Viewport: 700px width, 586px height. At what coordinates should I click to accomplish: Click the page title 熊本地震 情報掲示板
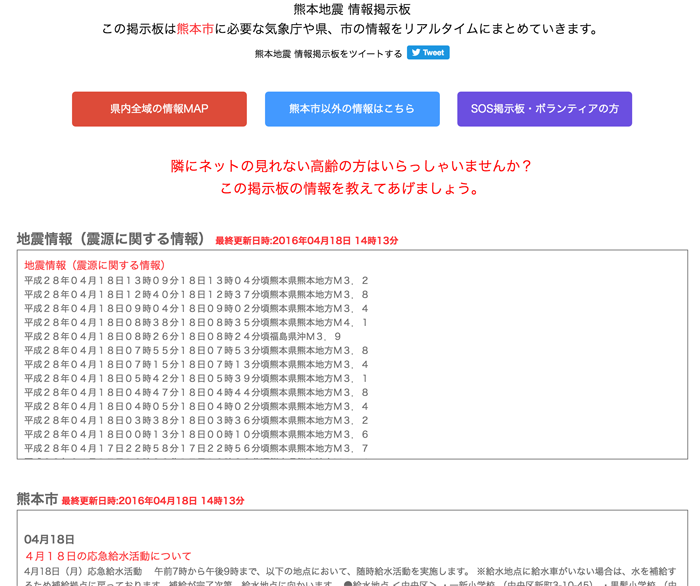click(352, 9)
